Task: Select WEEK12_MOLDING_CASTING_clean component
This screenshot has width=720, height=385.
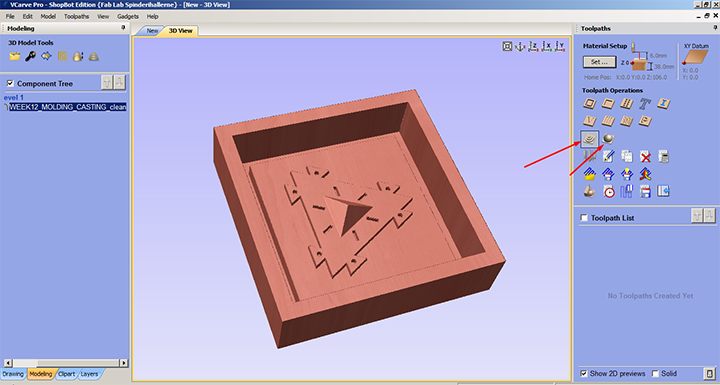Action: coord(68,107)
